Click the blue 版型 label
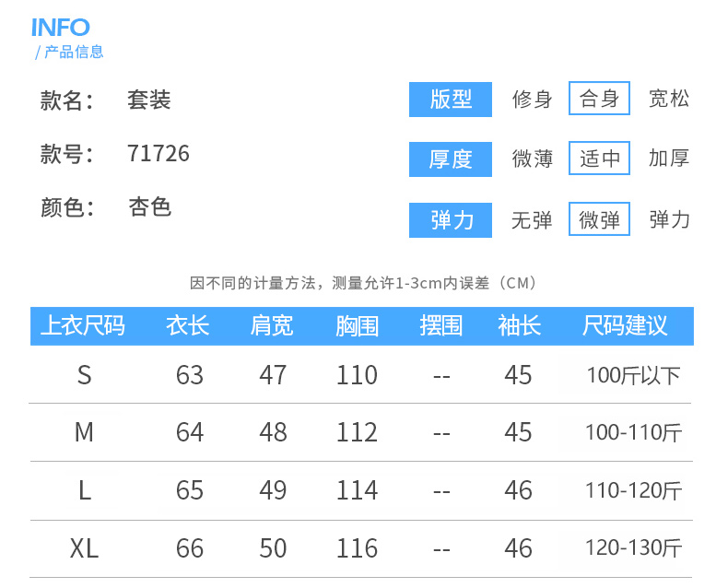This screenshot has height=588, width=728. tap(451, 99)
